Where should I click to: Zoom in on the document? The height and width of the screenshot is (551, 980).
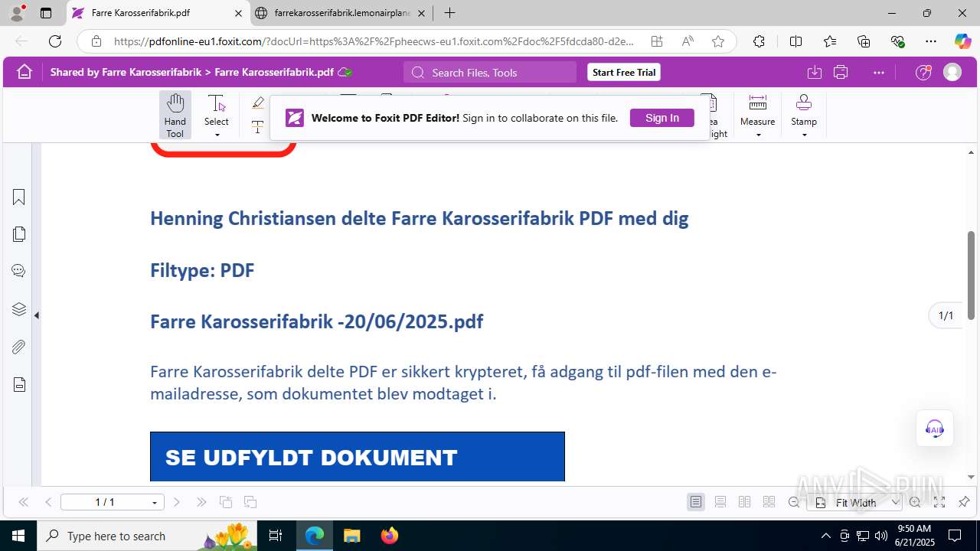click(915, 503)
